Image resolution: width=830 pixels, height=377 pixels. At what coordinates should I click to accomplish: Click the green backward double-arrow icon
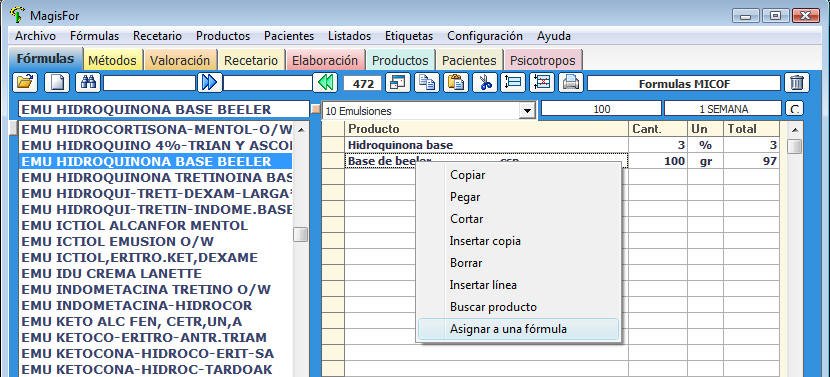pos(324,83)
